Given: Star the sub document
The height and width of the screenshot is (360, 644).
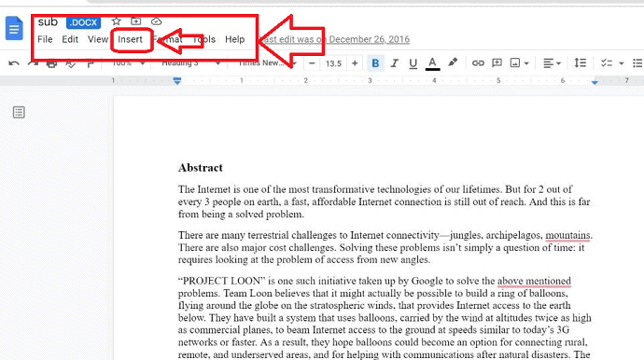Looking at the screenshot, I should pos(117,21).
